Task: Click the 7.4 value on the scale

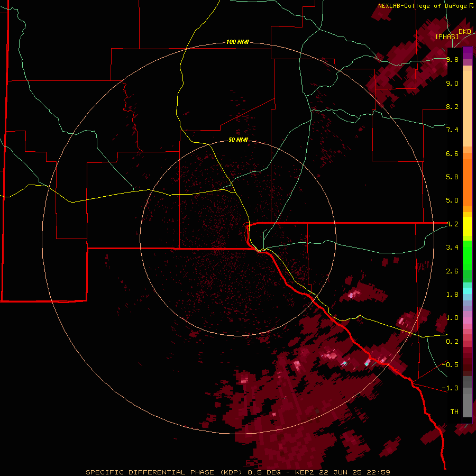Action: 452,130
